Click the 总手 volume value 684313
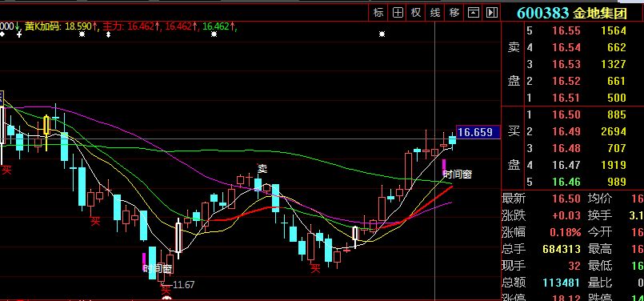 tap(561, 249)
